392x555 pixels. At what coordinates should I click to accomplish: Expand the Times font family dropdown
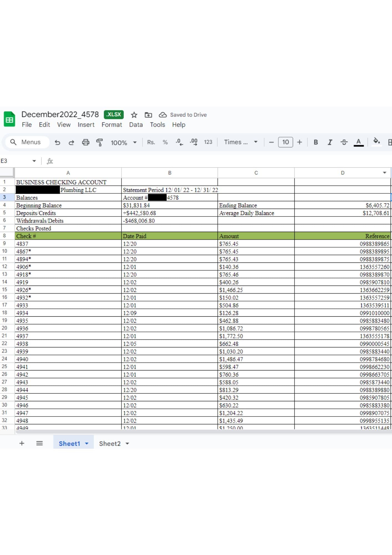coord(241,142)
